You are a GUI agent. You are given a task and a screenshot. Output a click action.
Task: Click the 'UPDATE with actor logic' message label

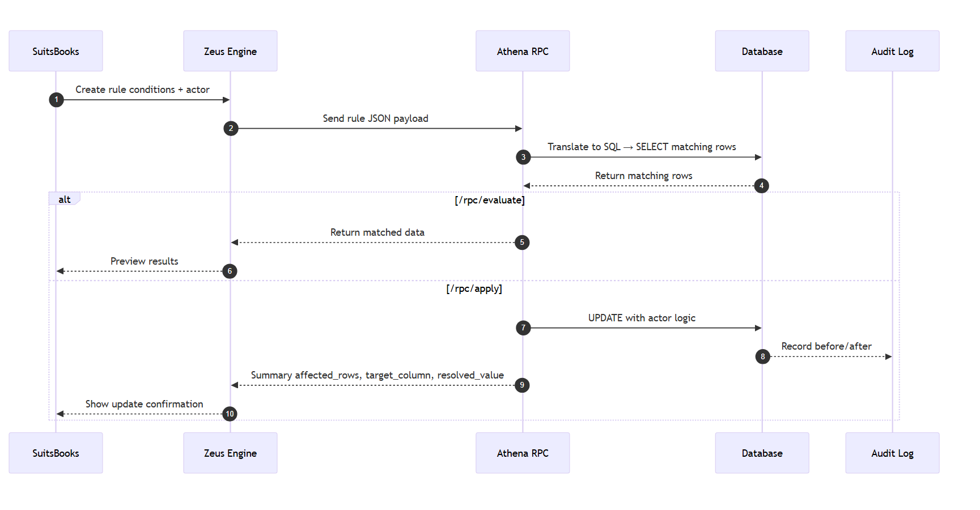point(642,318)
